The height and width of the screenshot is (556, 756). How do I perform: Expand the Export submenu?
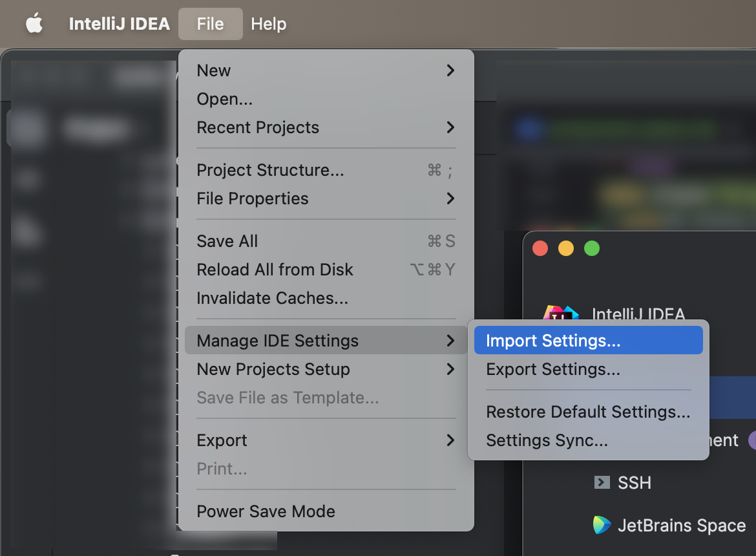click(x=326, y=440)
